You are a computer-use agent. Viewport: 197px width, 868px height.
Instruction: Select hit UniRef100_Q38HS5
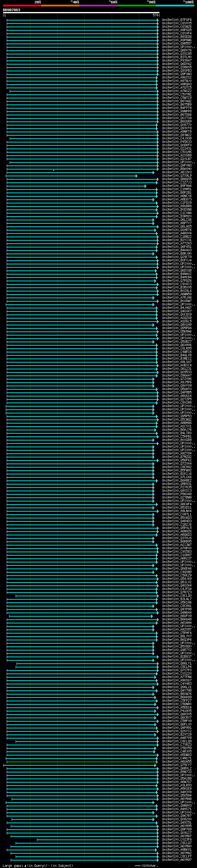point(177,67)
